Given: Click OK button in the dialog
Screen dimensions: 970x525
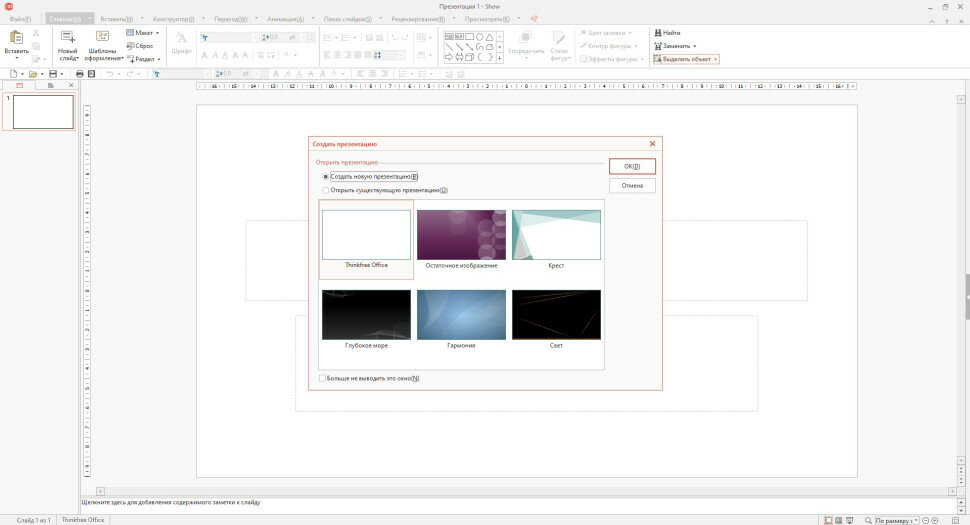Looking at the screenshot, I should click(632, 166).
